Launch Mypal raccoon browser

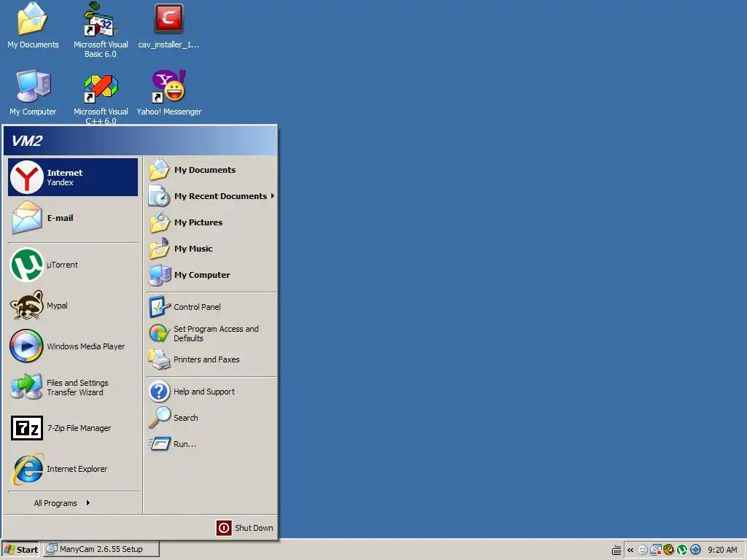[x=73, y=306]
